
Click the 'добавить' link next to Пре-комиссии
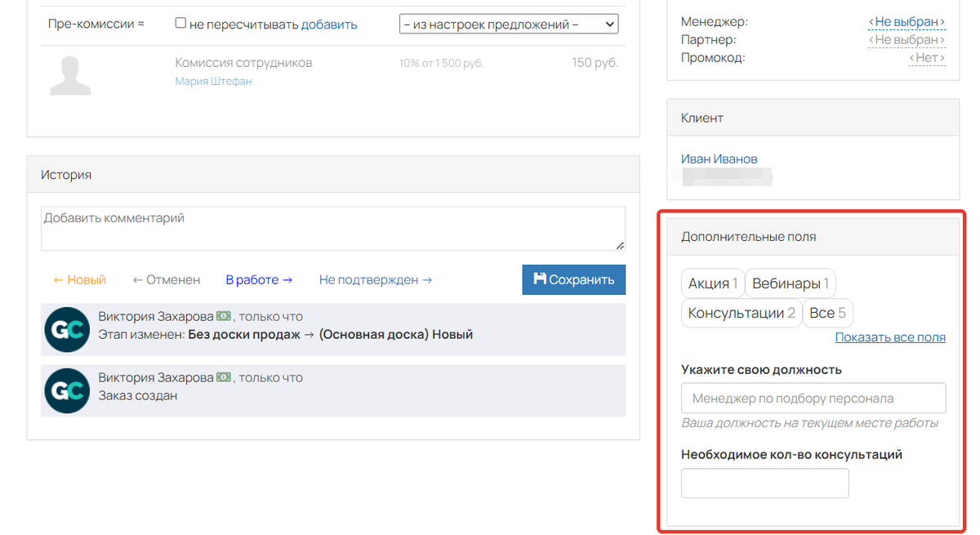tap(336, 24)
